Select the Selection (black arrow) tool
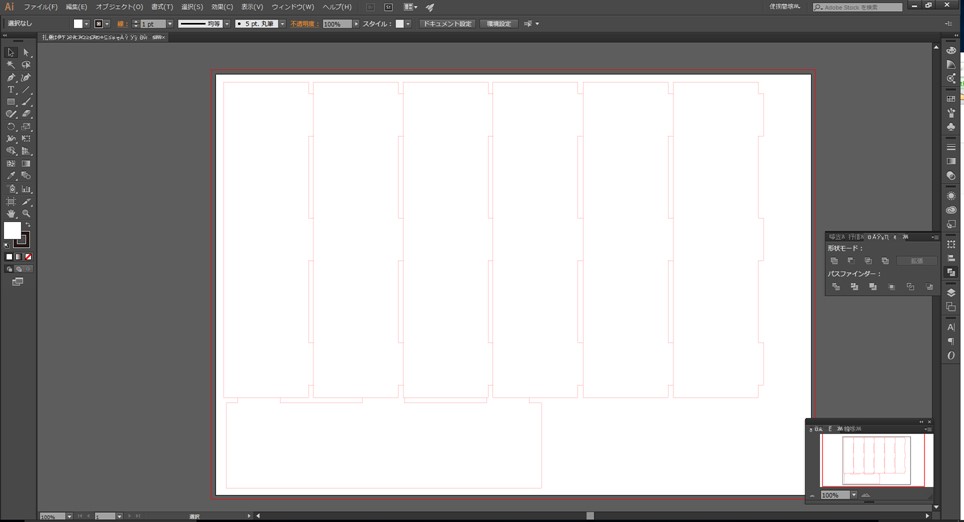 pos(11,53)
